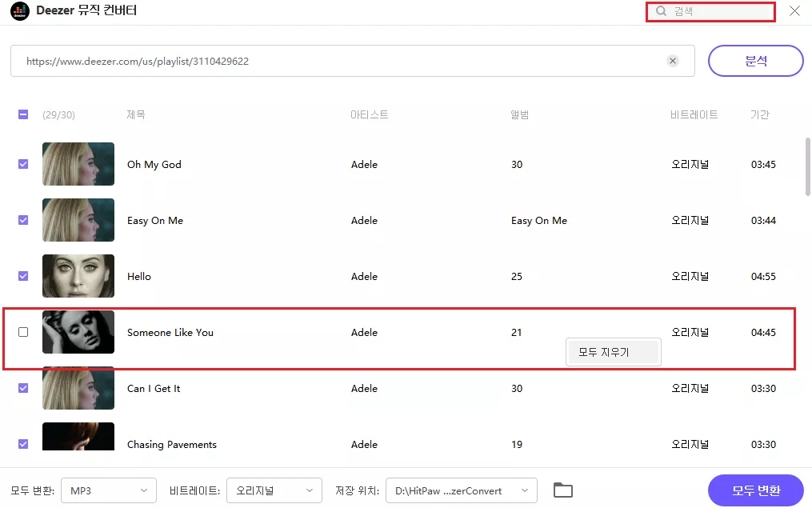Click the playlist URL input field

pyautogui.click(x=353, y=61)
